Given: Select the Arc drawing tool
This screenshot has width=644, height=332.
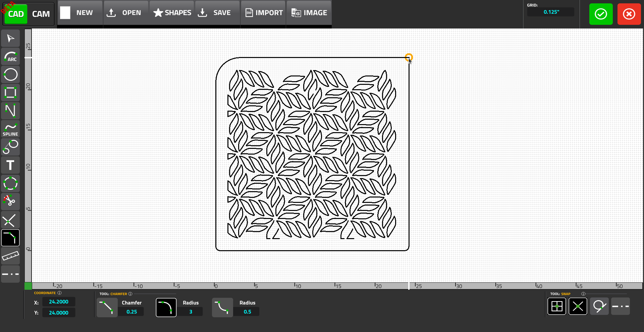Looking at the screenshot, I should click(x=10, y=56).
